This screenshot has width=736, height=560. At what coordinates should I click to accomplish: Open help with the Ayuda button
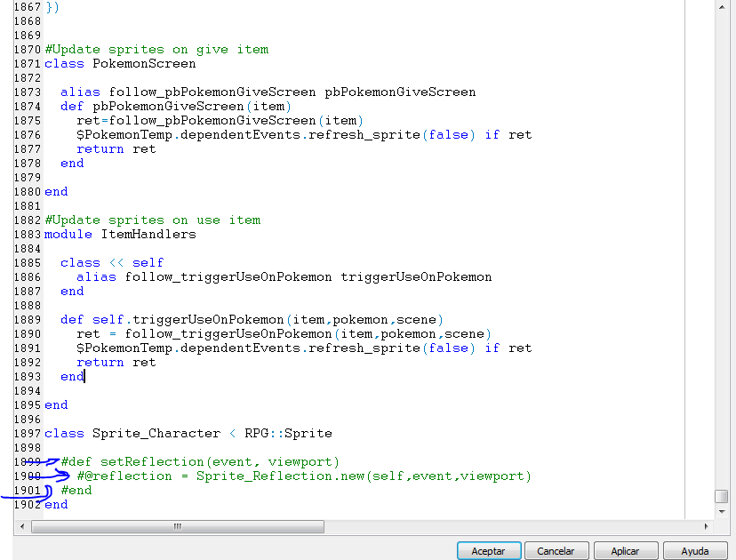(694, 551)
